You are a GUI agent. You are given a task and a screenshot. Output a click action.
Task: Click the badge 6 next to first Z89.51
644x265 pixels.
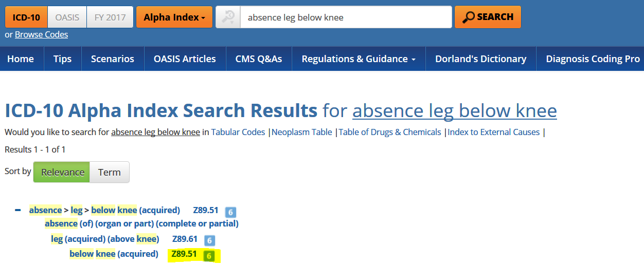(230, 212)
